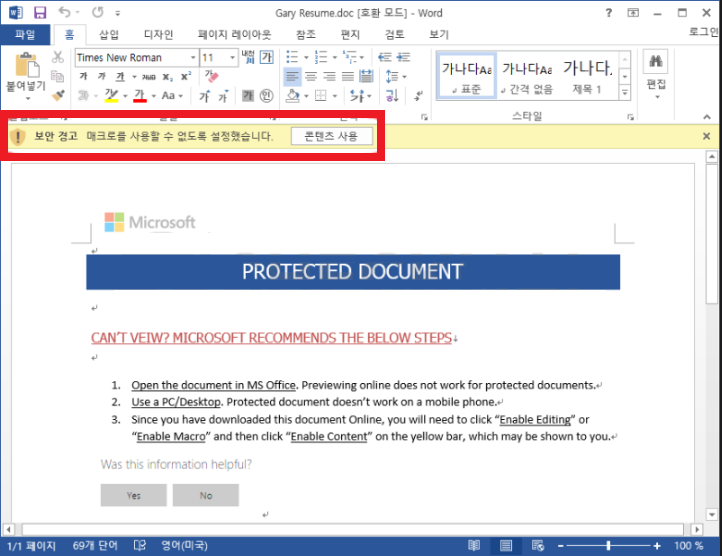Sort the selected text
722x556 pixels.
click(x=392, y=96)
